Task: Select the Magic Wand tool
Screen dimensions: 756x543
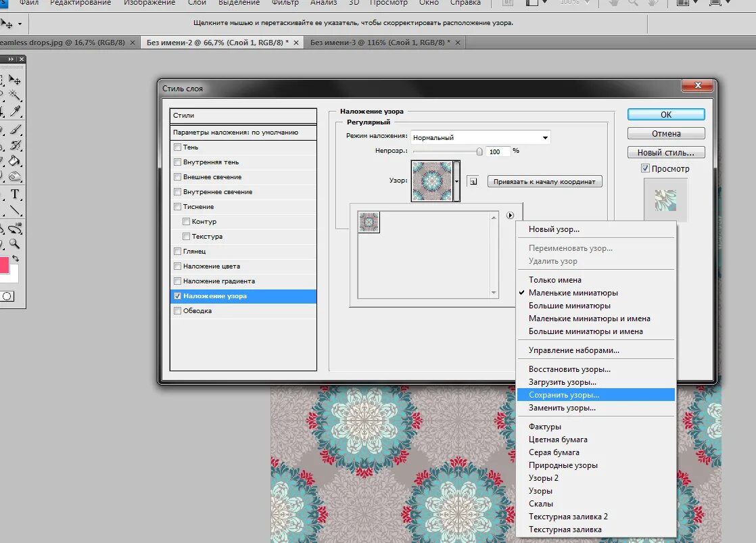Action: pyautogui.click(x=15, y=95)
